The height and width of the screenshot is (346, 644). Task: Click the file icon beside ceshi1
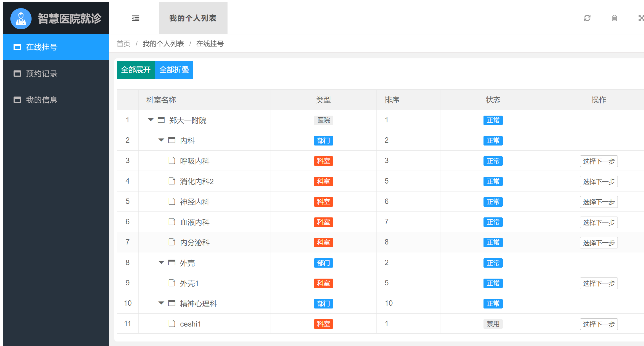pyautogui.click(x=171, y=323)
